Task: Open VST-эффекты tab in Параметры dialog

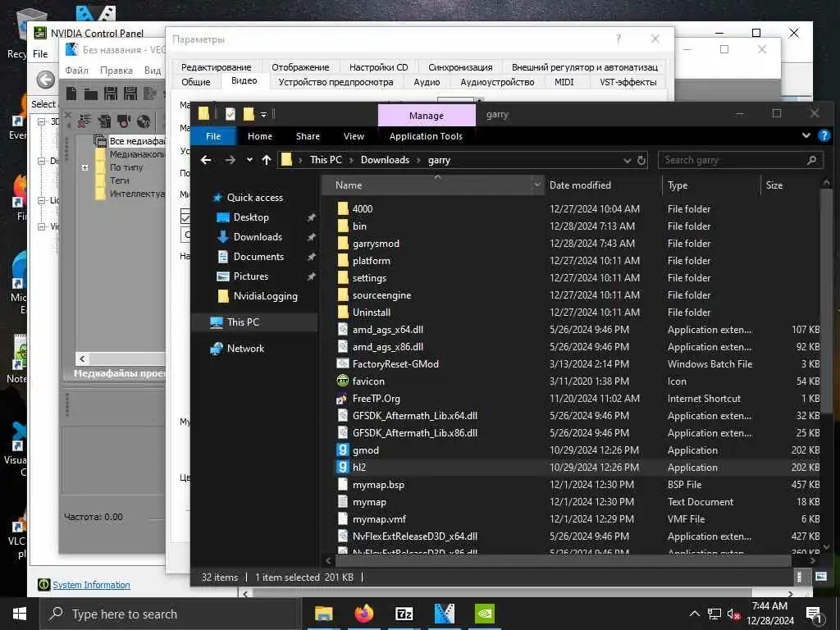Action: [x=628, y=82]
